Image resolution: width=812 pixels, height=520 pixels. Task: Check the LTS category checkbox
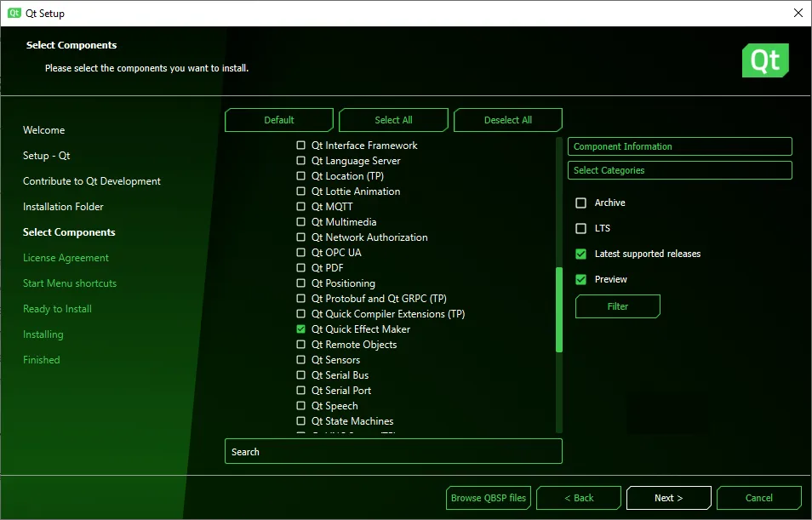(581, 229)
